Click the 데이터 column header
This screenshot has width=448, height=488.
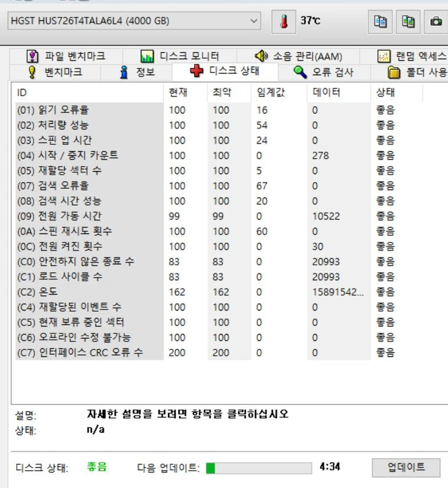[x=339, y=93]
